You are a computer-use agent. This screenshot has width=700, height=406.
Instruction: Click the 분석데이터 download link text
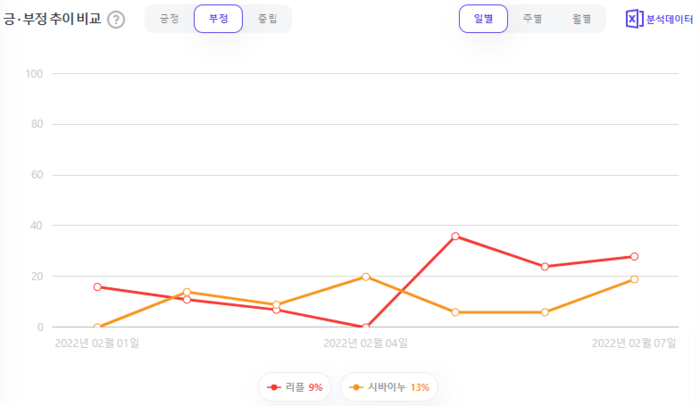669,20
